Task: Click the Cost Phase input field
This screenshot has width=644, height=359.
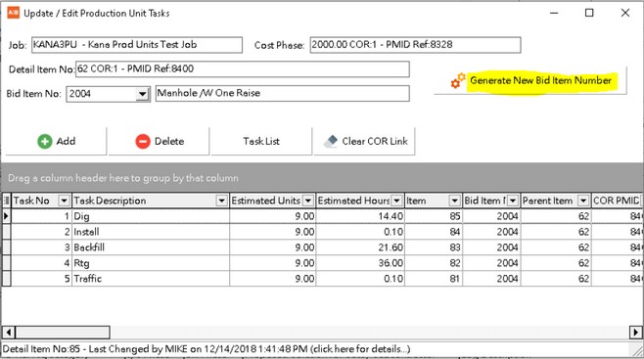Action: 415,45
